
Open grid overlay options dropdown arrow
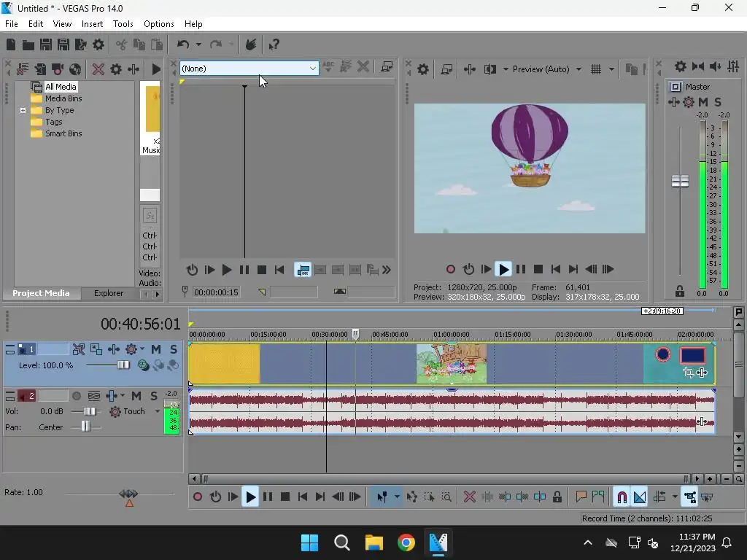click(612, 69)
